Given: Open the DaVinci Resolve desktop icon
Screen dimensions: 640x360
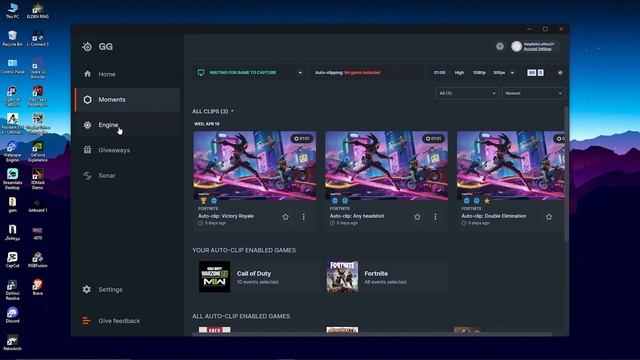Looking at the screenshot, I should [12, 289].
